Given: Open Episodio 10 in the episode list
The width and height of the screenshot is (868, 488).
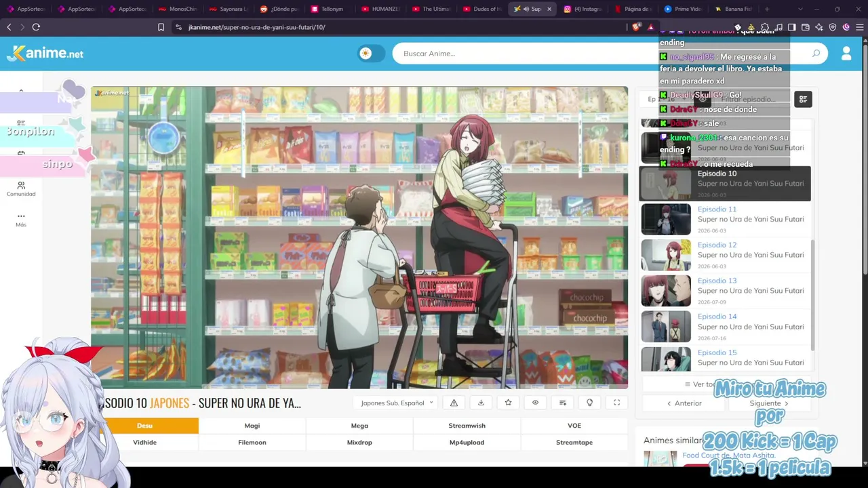Looking at the screenshot, I should 725,184.
